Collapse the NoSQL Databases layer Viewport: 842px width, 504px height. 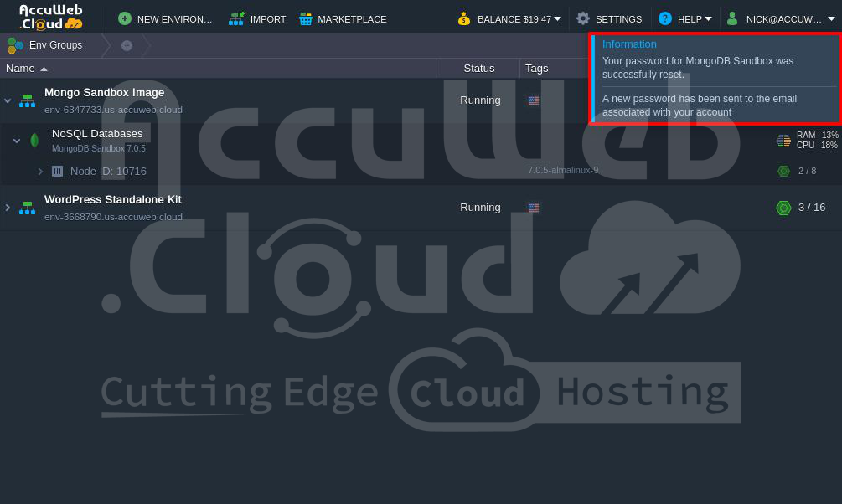[x=17, y=141]
